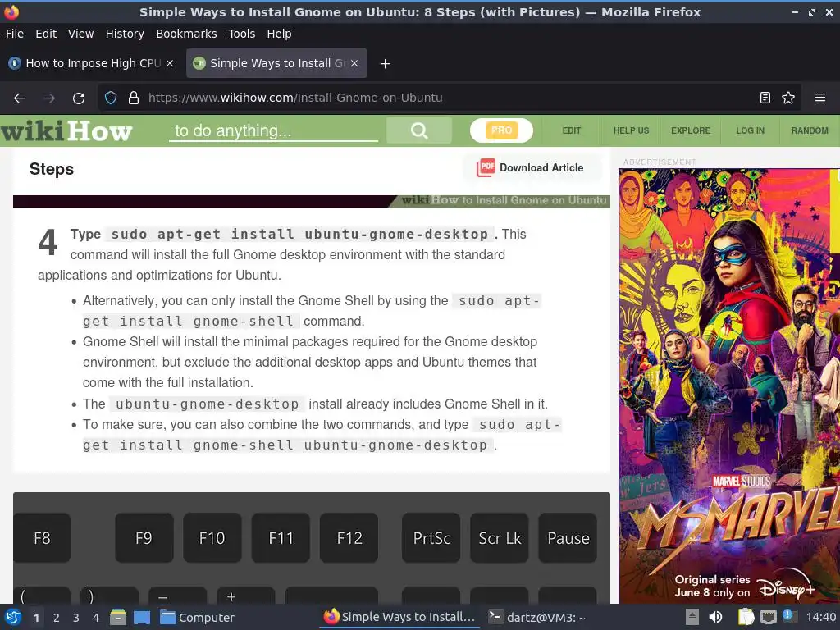Switch to workspace 4 in taskbar
This screenshot has height=630, width=840.
tap(96, 618)
